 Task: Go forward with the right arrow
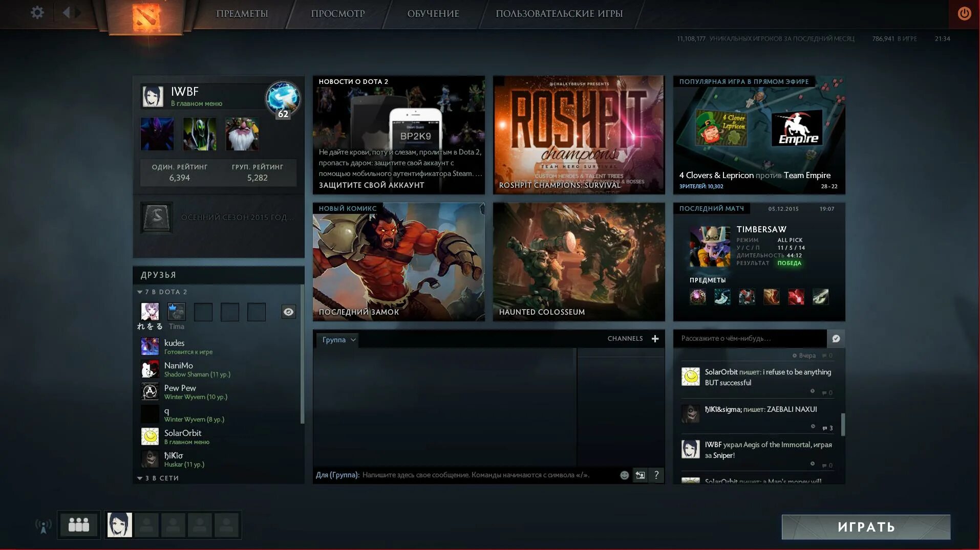pos(78,12)
